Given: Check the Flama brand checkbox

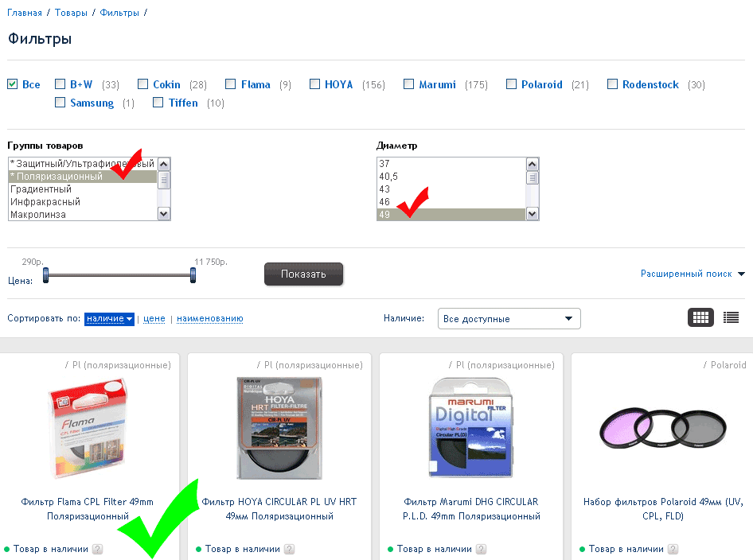Looking at the screenshot, I should [x=231, y=84].
